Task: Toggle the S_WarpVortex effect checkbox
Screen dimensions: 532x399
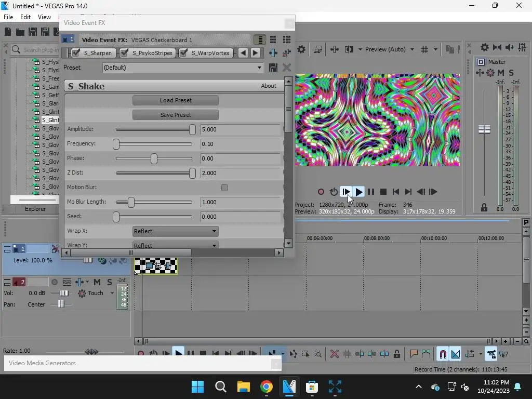Action: point(183,53)
